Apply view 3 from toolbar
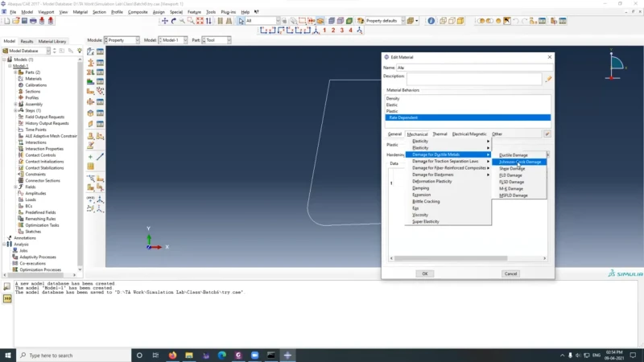The width and height of the screenshot is (644, 362). (x=341, y=30)
